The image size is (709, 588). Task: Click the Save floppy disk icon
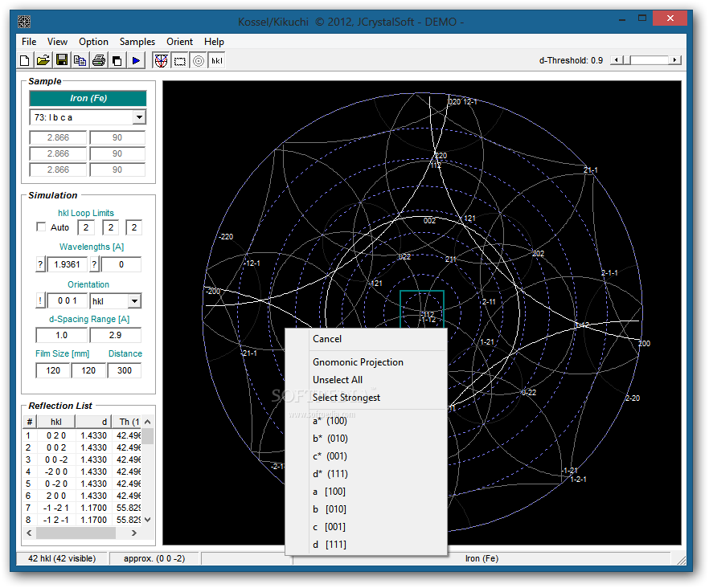click(62, 60)
